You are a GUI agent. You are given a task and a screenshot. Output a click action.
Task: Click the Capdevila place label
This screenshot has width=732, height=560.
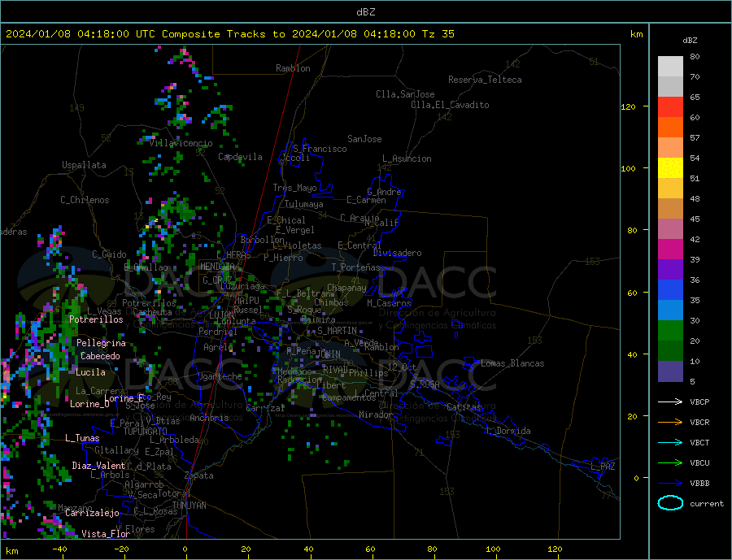[241, 157]
